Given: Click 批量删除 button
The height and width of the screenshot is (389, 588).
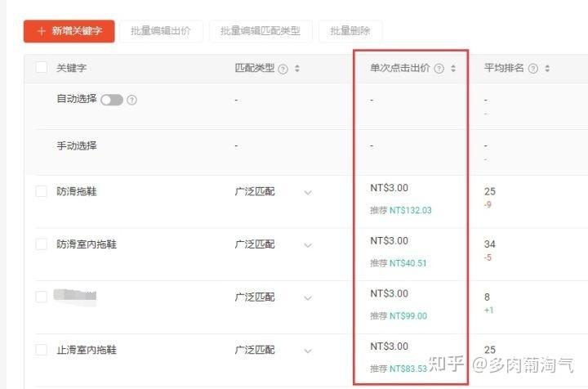Looking at the screenshot, I should [350, 31].
